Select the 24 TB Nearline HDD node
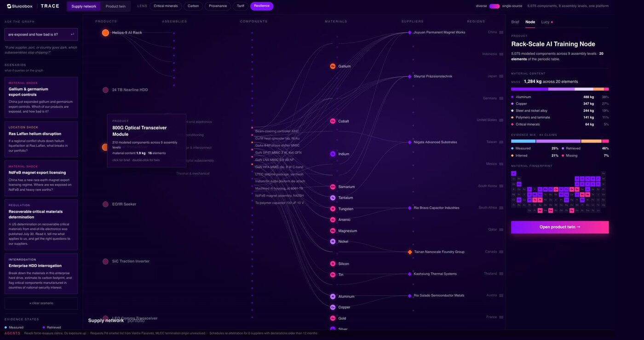 [x=105, y=90]
